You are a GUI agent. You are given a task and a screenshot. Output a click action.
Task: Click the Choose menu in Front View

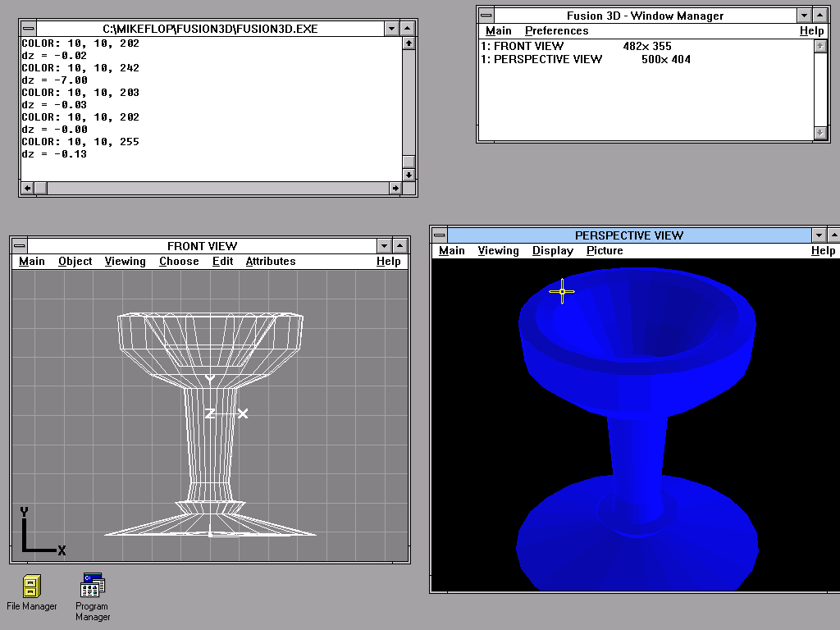pyautogui.click(x=179, y=262)
